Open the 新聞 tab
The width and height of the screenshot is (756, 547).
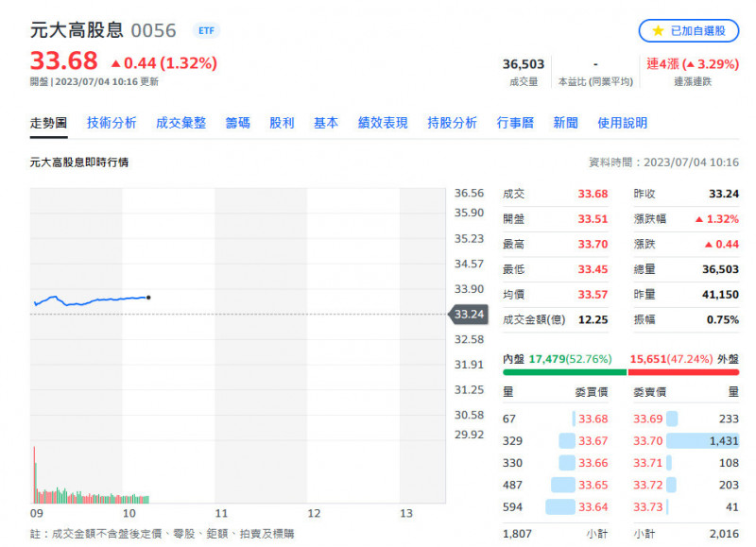(565, 124)
